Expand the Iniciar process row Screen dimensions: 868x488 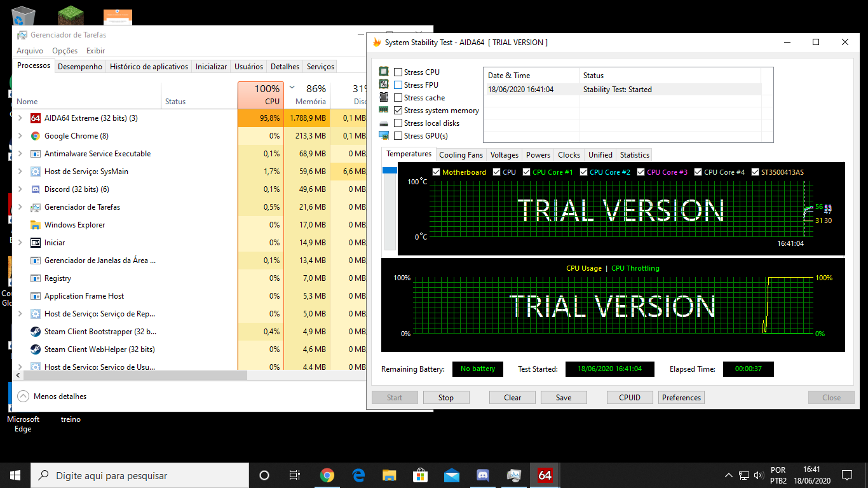pos(20,243)
